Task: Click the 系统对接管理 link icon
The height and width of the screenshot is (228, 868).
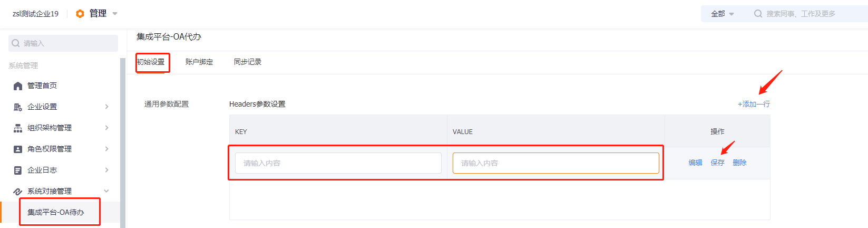Action: 18,192
